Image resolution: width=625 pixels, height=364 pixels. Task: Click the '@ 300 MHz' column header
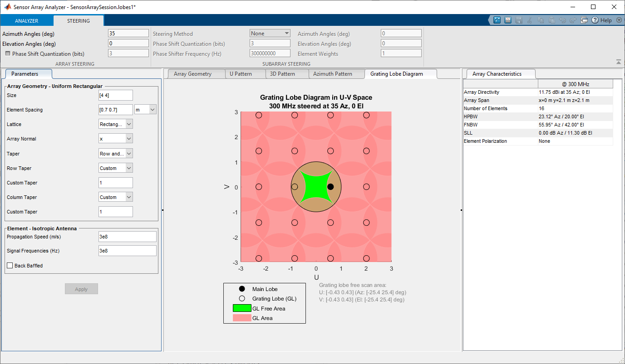tap(576, 84)
